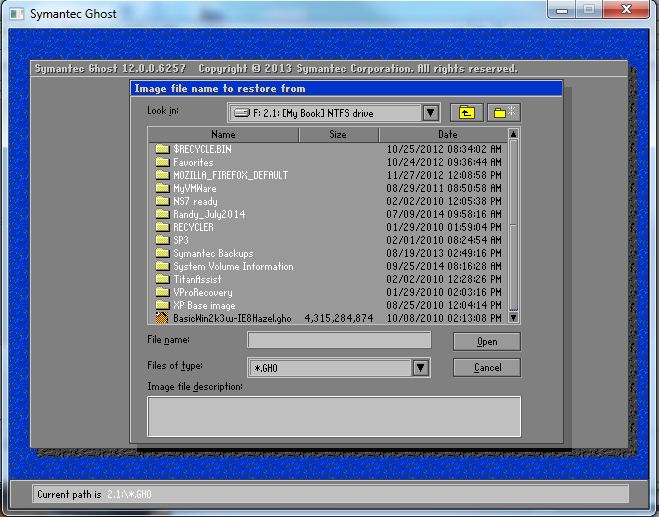The height and width of the screenshot is (517, 659).
Task: Click the File name input field
Action: [x=339, y=340]
